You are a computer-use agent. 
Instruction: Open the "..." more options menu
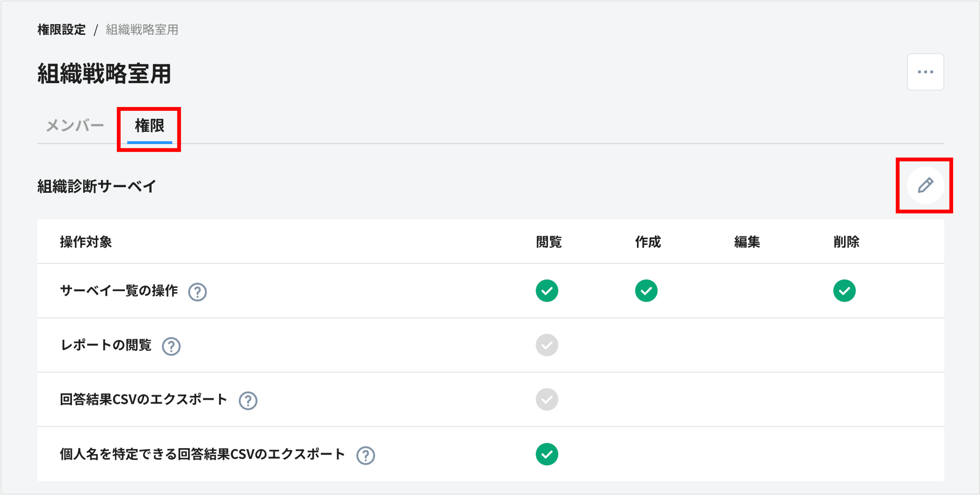[x=925, y=72]
